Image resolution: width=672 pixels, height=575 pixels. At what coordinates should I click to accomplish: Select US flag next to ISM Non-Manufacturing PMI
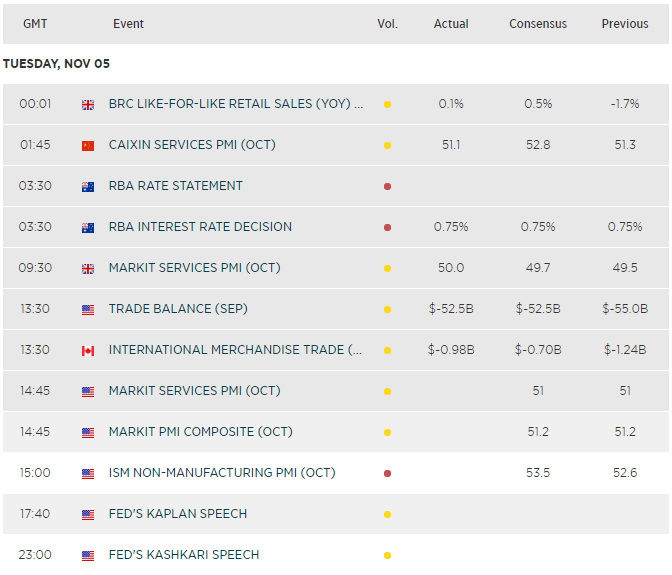point(88,473)
